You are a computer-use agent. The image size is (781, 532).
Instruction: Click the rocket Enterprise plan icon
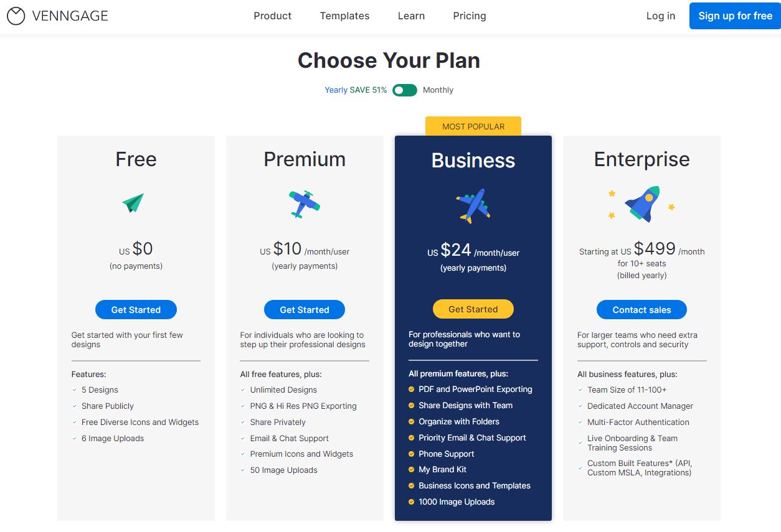pos(641,204)
